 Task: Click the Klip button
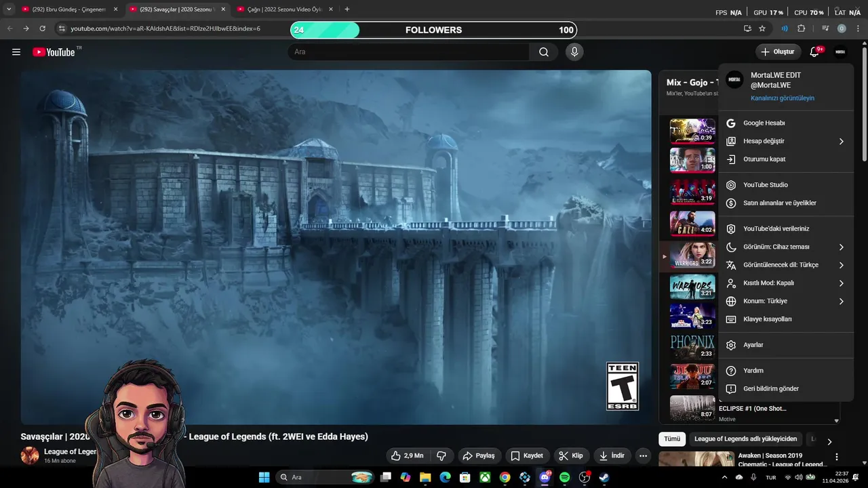(571, 455)
